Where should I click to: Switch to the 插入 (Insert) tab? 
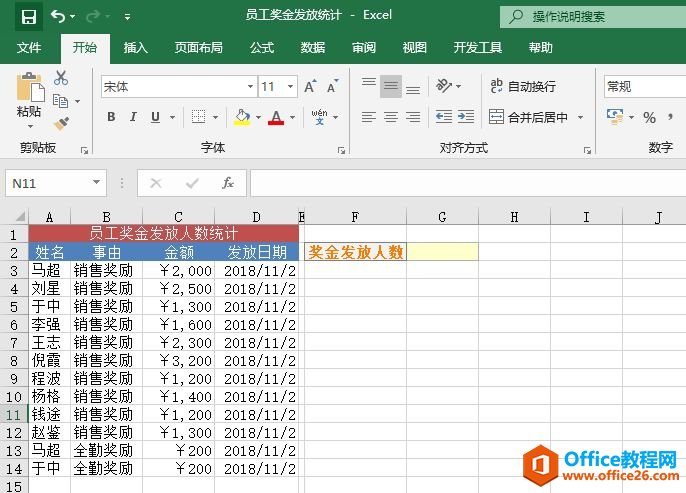136,47
